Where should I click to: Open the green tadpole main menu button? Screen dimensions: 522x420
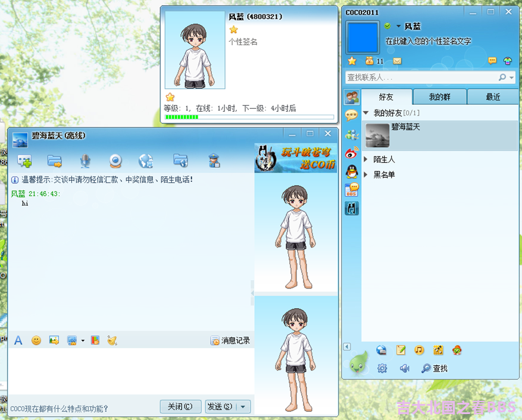[x=358, y=363]
